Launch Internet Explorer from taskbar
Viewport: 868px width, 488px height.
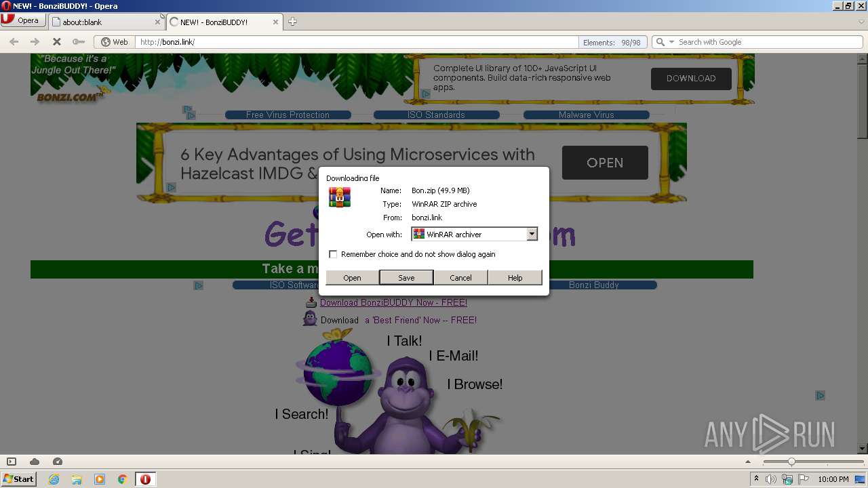click(x=54, y=479)
